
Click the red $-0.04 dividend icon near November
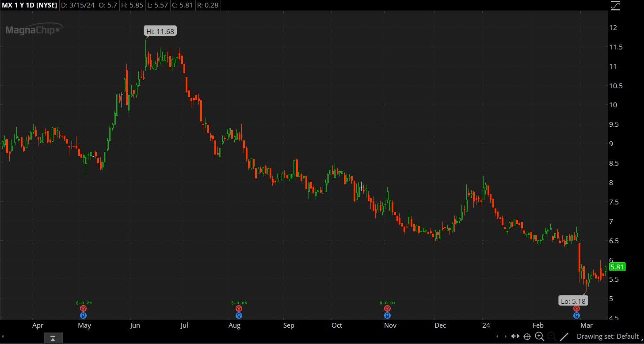[x=387, y=309]
